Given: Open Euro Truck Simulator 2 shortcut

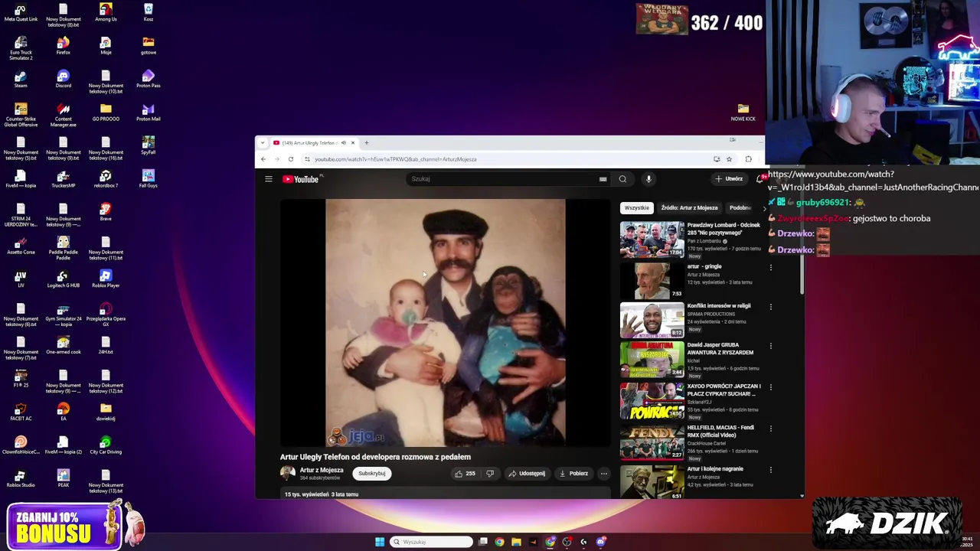Looking at the screenshot, I should point(21,48).
